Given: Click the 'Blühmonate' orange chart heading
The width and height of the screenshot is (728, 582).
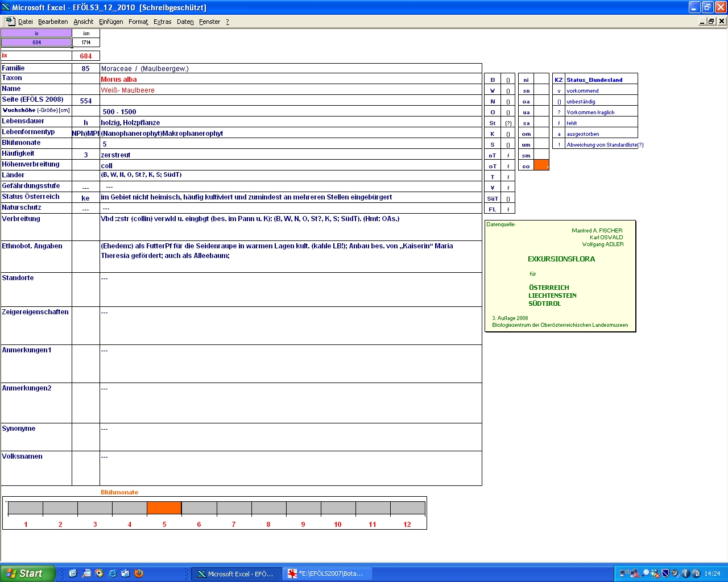Looking at the screenshot, I should point(119,492).
